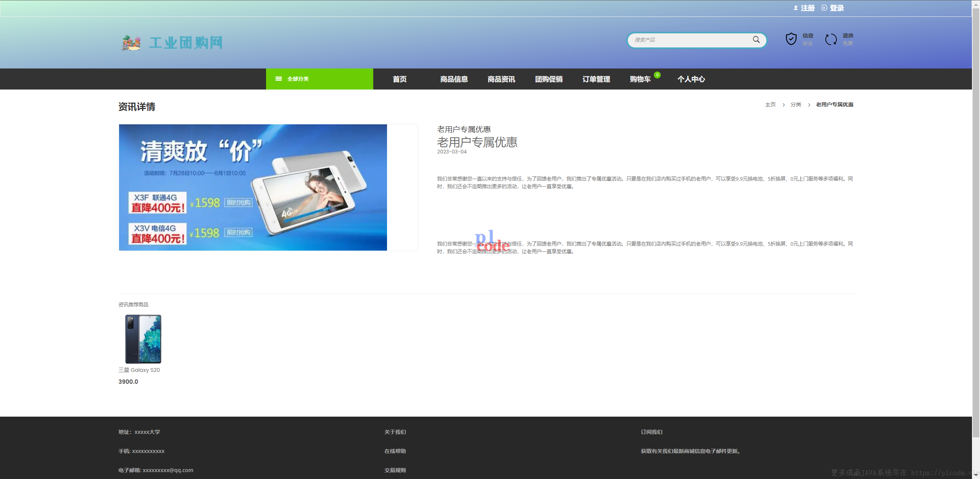Click the login (登录) link
Viewport: 980px width, 479px height.
click(837, 8)
